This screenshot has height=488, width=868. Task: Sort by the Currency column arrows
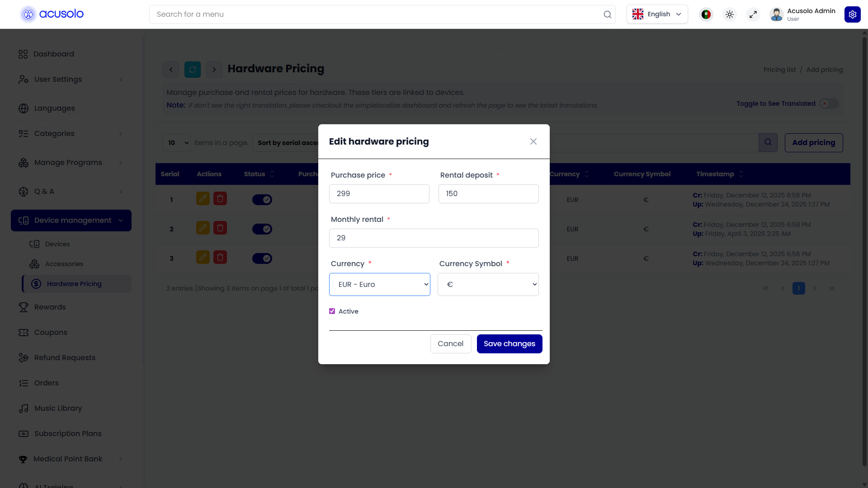(587, 174)
